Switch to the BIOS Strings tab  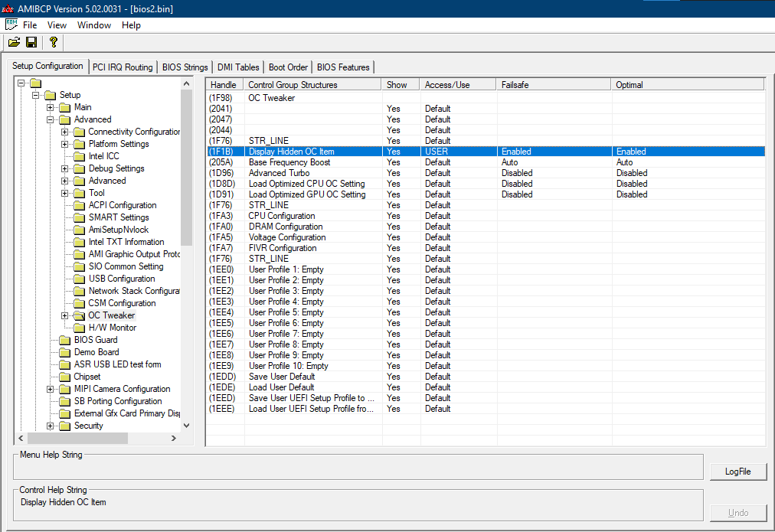pos(185,67)
